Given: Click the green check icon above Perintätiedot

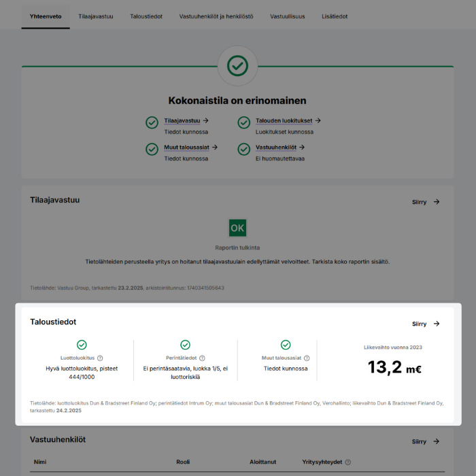Looking at the screenshot, I should tap(185, 345).
